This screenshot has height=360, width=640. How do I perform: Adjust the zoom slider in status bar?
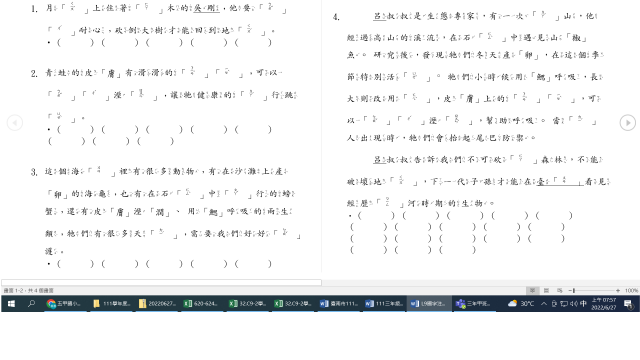point(594,290)
